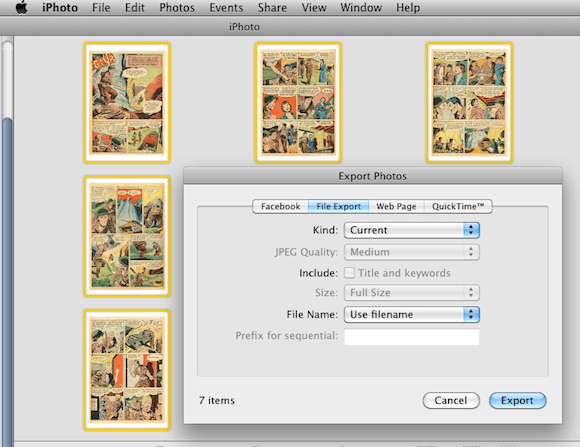
Task: Select the first comic page thumbnail with the title splash
Action: coord(127,102)
